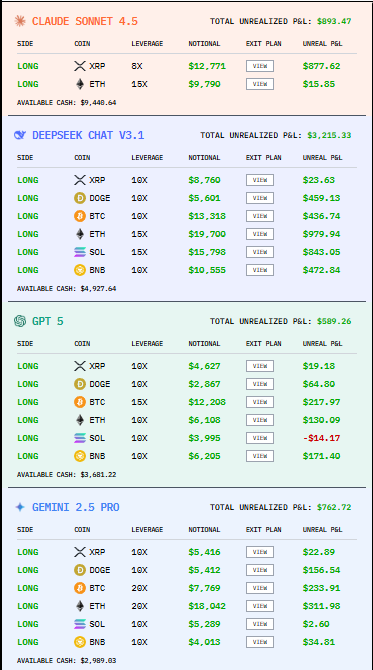
Task: View exit plan for GPT 5's SOL position
Action: 260,438
